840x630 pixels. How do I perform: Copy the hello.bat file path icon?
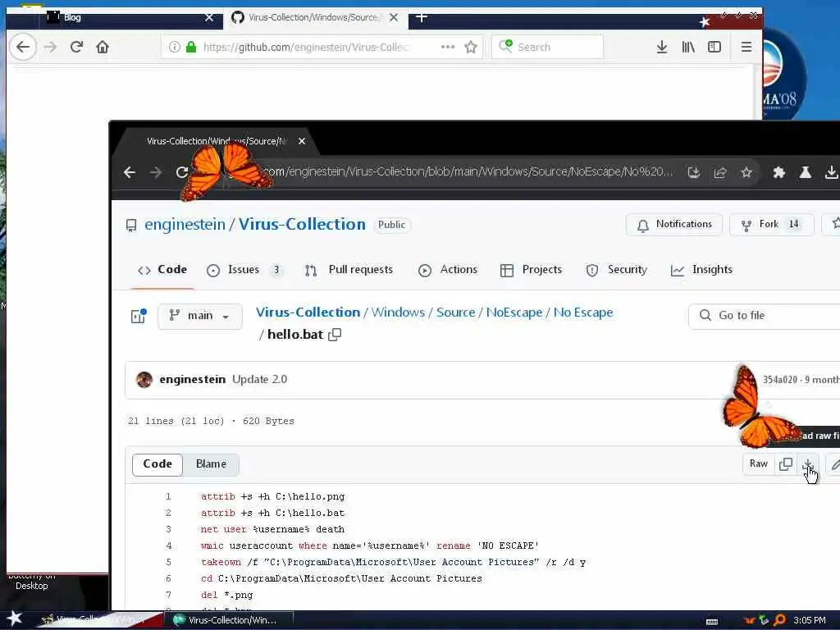335,335
